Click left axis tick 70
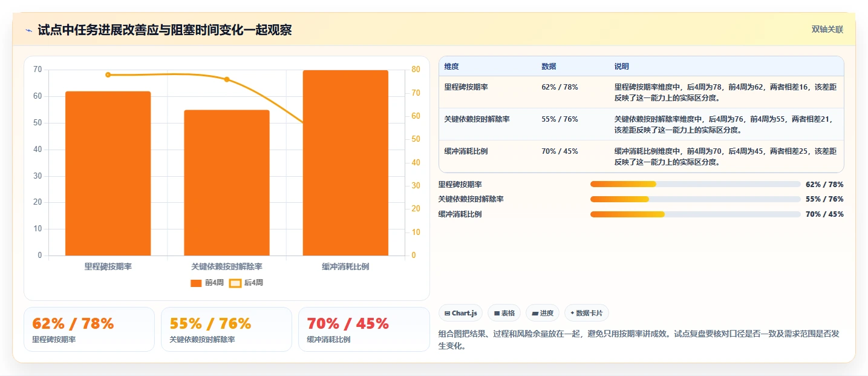The width and height of the screenshot is (868, 376). click(x=38, y=69)
